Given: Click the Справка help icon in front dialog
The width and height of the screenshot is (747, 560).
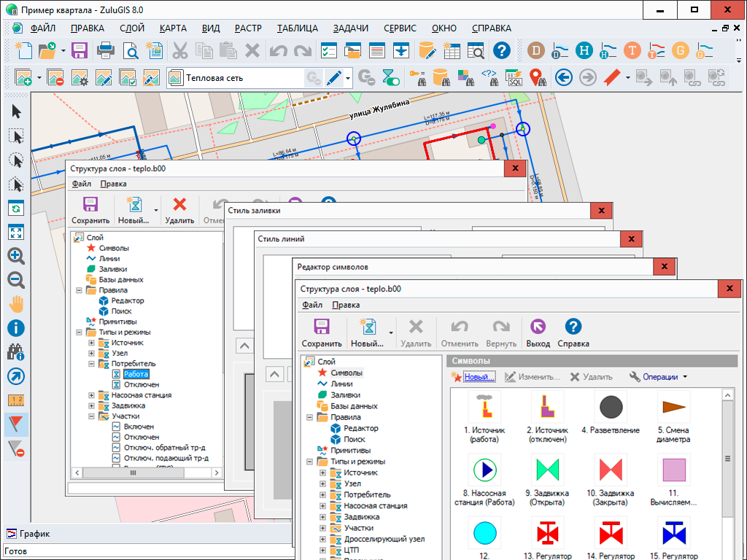Looking at the screenshot, I should (x=573, y=327).
